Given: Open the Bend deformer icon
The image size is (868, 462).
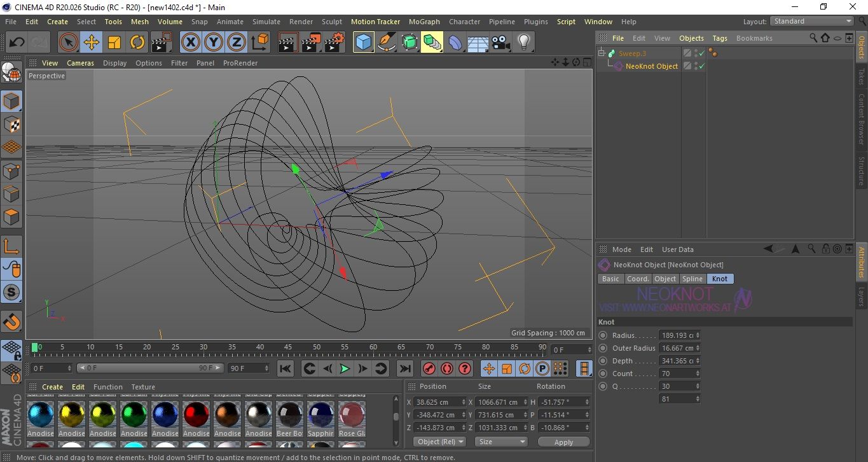Looking at the screenshot, I should click(x=455, y=43).
